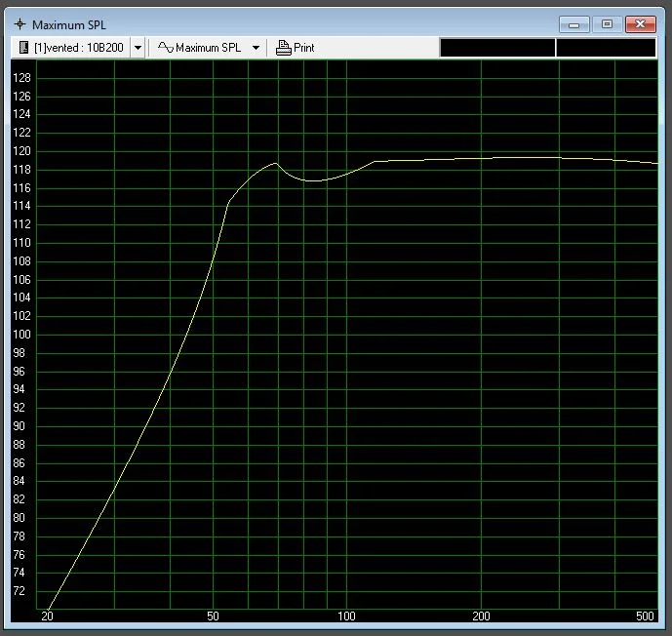The width and height of the screenshot is (672, 636).
Task: Click the printer icon
Action: pyautogui.click(x=284, y=47)
